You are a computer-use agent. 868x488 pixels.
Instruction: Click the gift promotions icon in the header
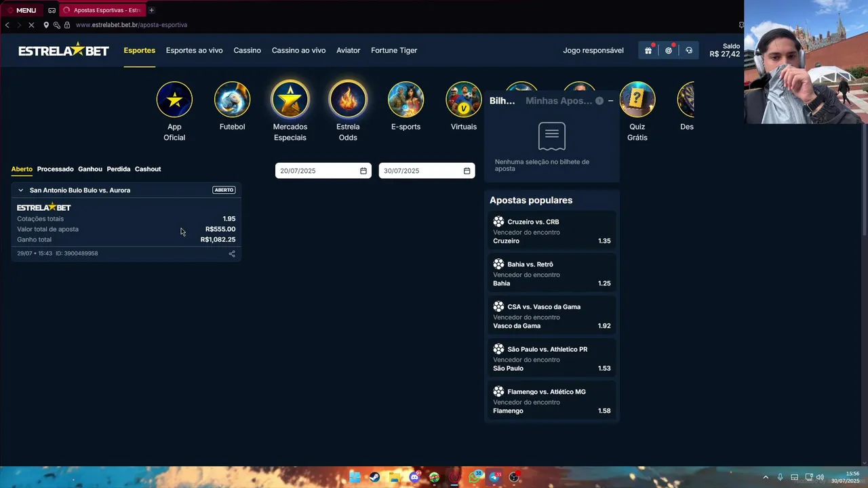point(648,50)
